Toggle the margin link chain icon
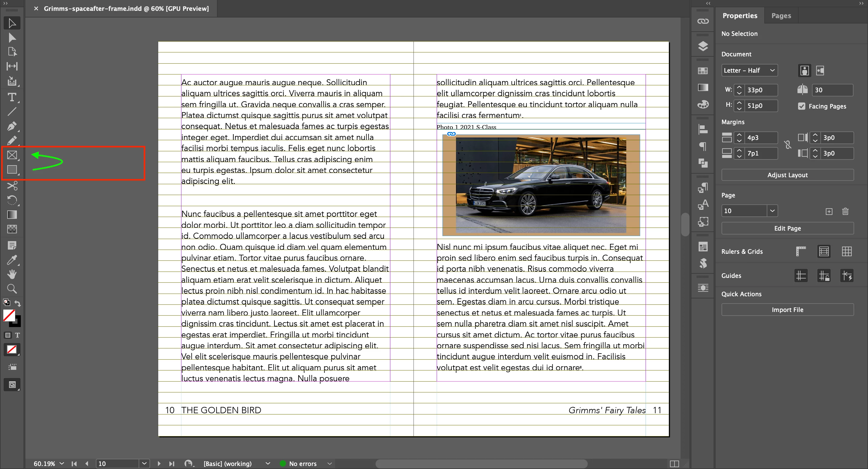This screenshot has height=469, width=868. pyautogui.click(x=788, y=145)
